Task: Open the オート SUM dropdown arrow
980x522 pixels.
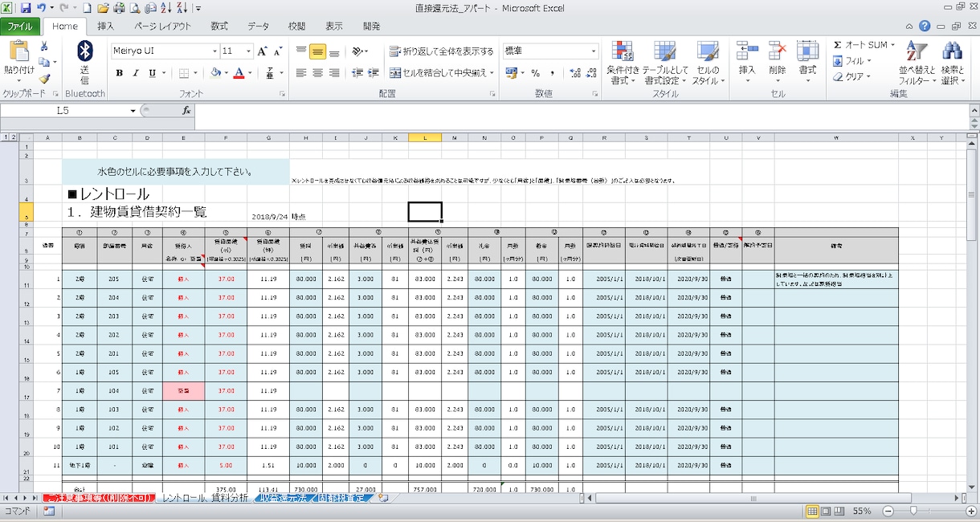Action: (x=893, y=45)
